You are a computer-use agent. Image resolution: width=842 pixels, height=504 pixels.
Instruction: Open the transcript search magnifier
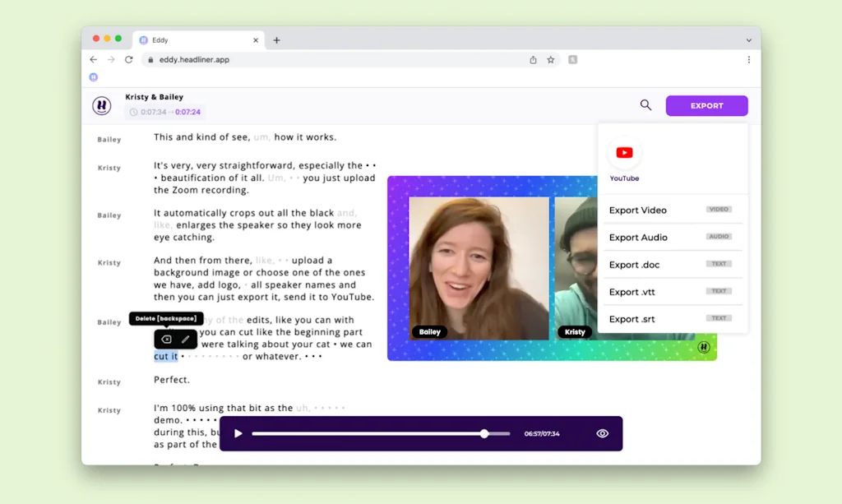point(645,105)
